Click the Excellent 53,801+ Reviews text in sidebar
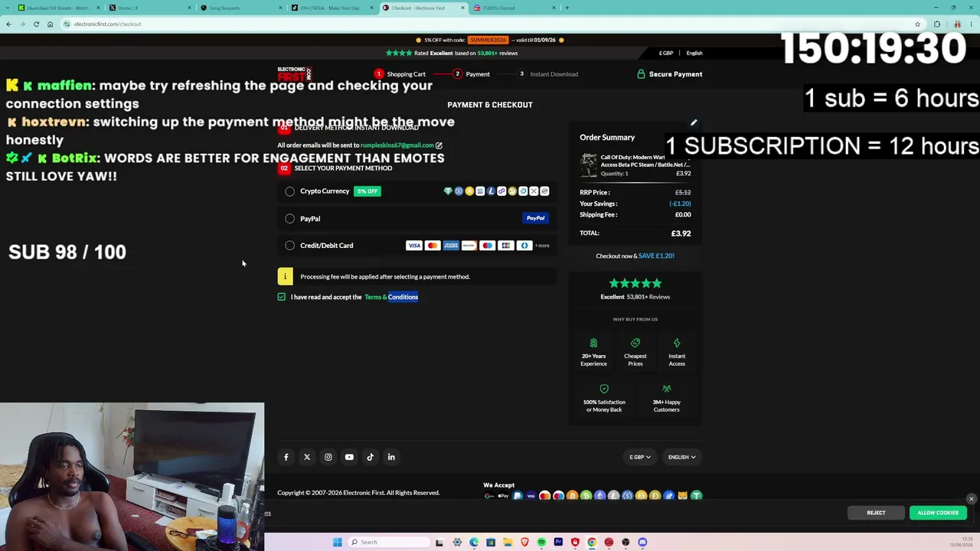 [x=635, y=297]
